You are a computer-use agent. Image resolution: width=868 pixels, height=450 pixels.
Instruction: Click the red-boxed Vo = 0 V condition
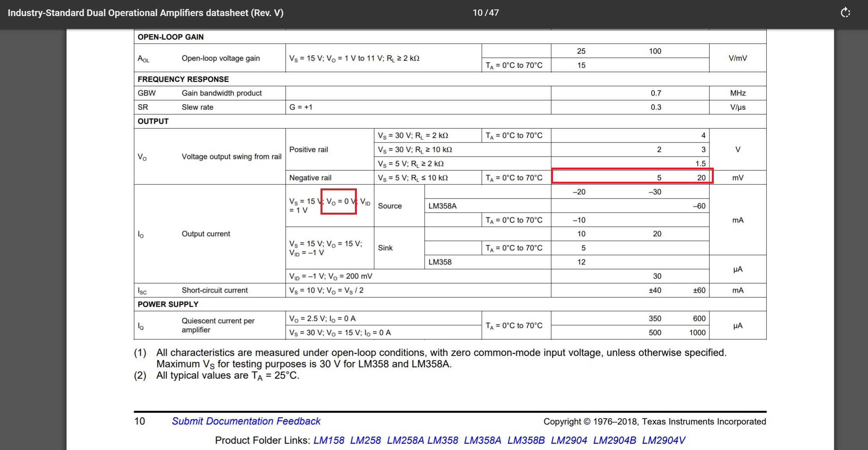pyautogui.click(x=339, y=202)
